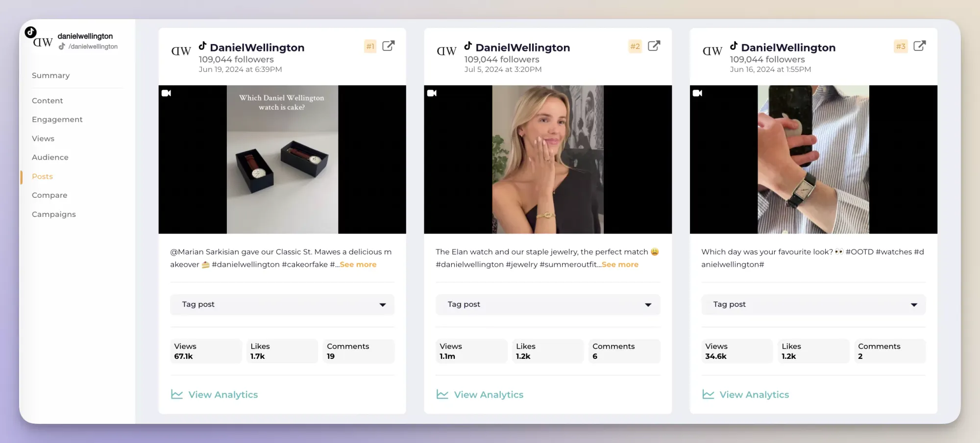Image resolution: width=980 pixels, height=443 pixels.
Task: Open Tag post dropdown on post #2
Action: (548, 304)
